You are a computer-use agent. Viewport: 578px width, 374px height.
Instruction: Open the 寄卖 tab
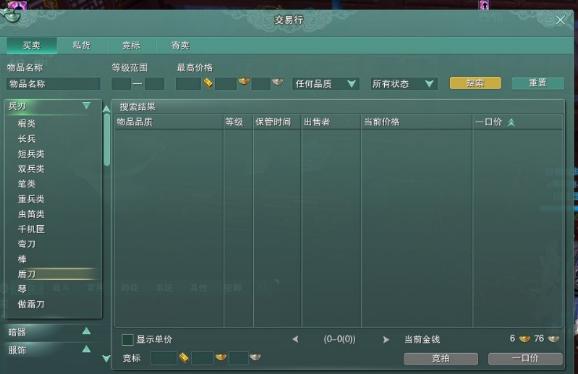click(181, 45)
